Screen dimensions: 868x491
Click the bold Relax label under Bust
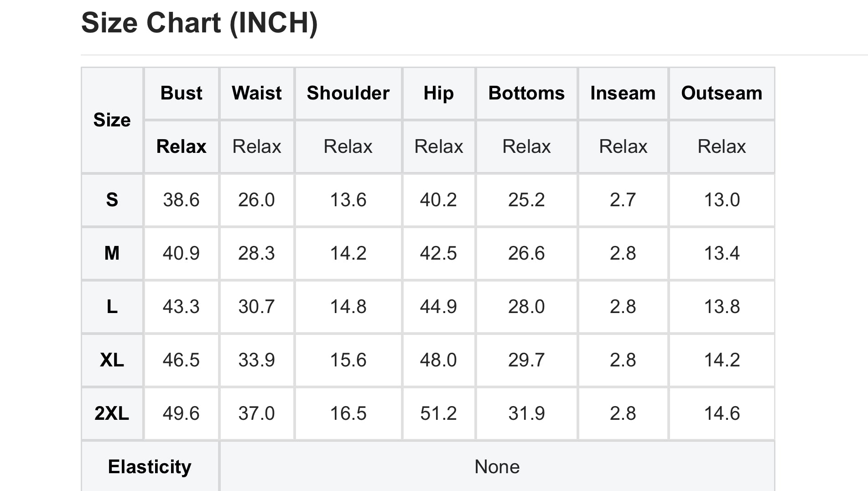click(181, 146)
